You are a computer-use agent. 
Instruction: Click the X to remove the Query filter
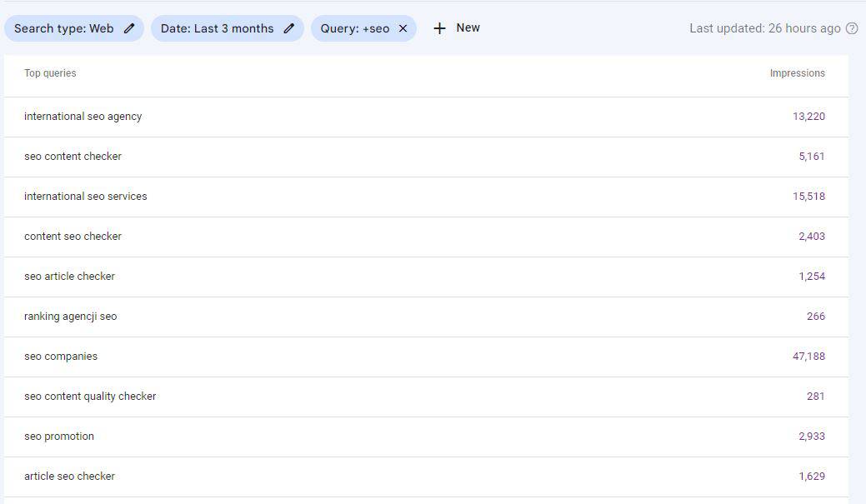click(403, 27)
